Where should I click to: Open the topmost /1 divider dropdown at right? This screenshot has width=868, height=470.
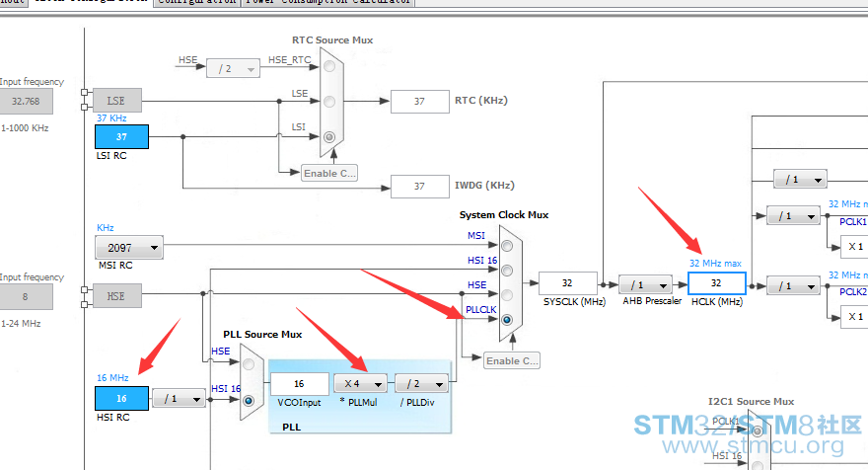coord(800,179)
